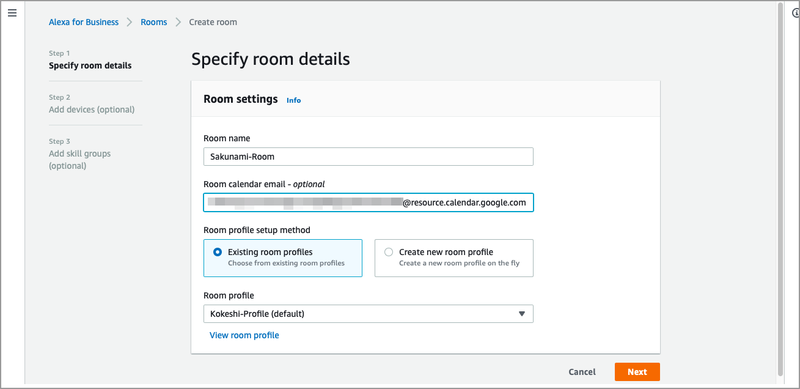Click the orange Next button
Viewport: 800px width, 389px height.
click(x=637, y=372)
